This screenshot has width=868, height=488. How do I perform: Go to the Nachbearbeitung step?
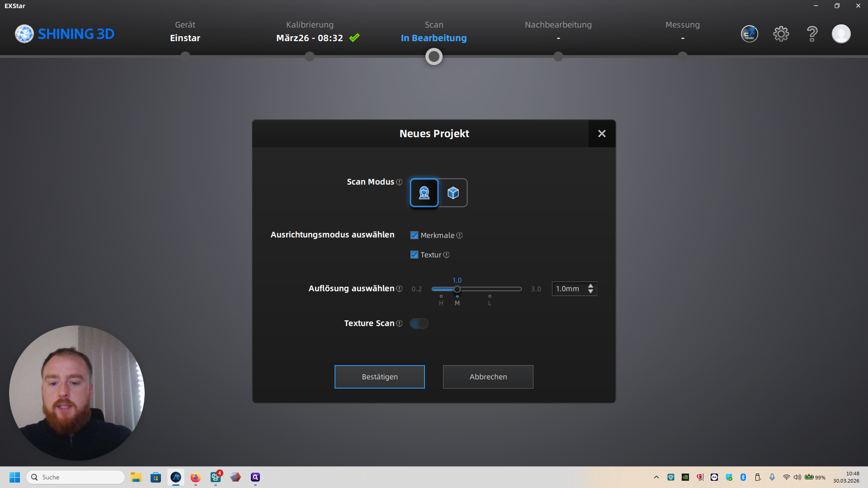pos(558,56)
